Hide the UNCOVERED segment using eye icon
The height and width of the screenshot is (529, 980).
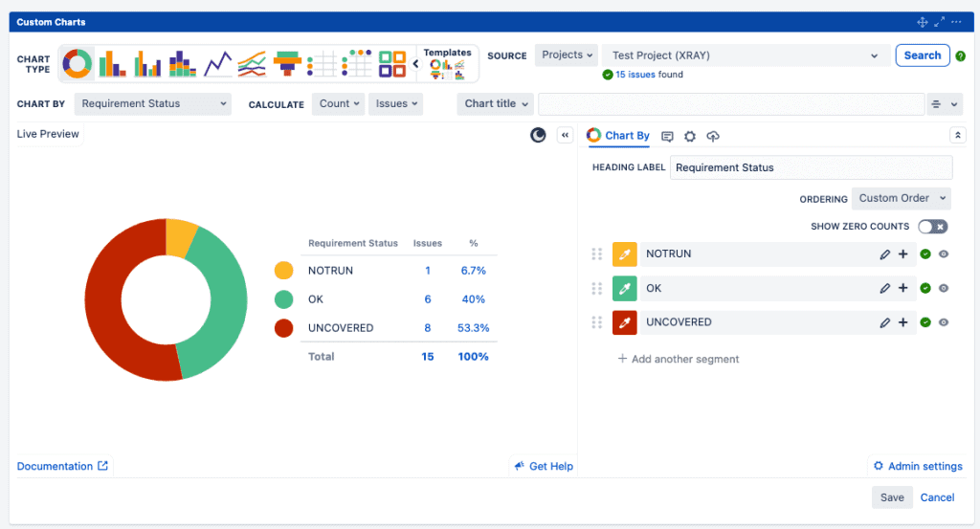944,322
